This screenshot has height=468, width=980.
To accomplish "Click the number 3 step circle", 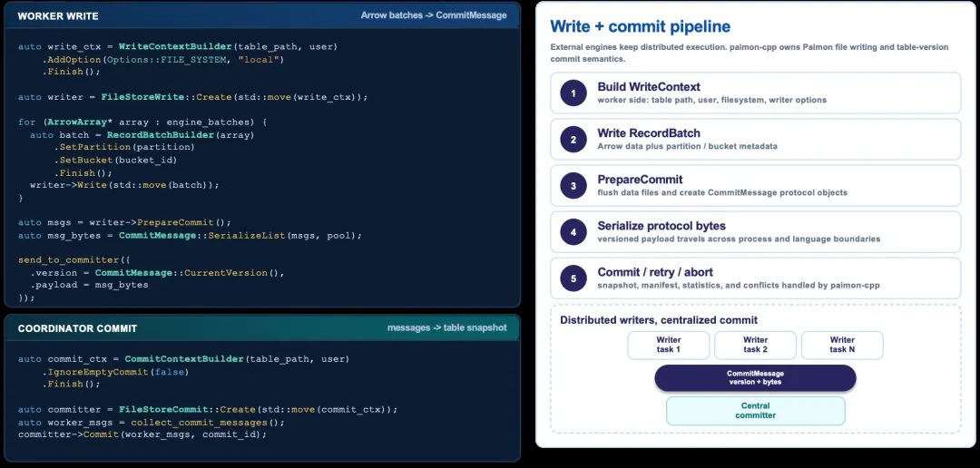I will click(x=573, y=186).
